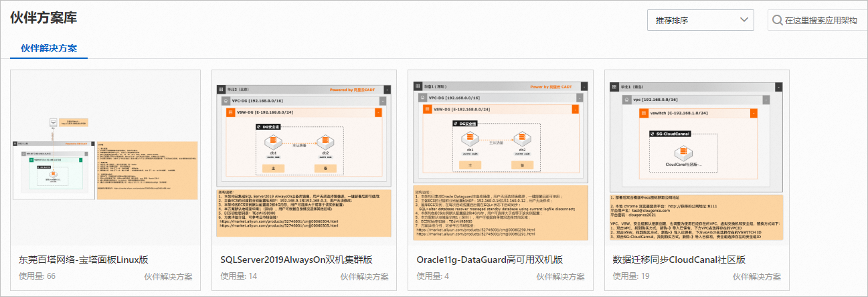This screenshot has width=868, height=297.
Task: Click 伙伴解决方案 tag on the CloudCanal社区版 card
Action: (757, 276)
